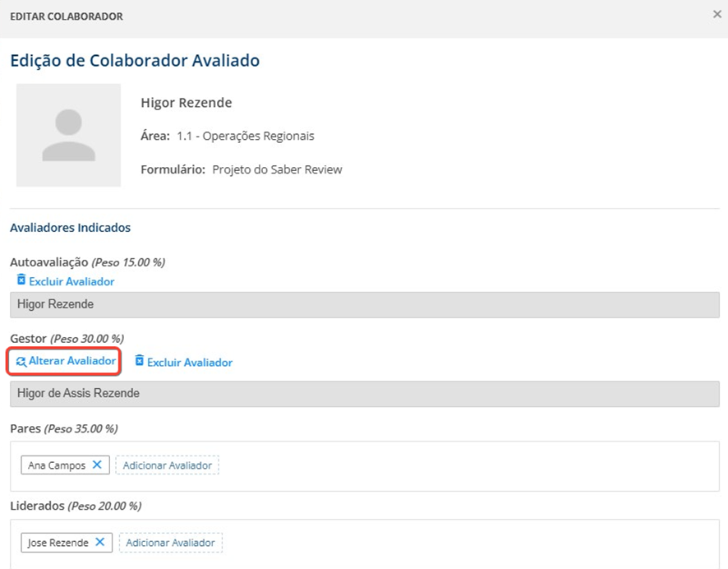Click the trash icon under Autoavaliação

[21, 280]
